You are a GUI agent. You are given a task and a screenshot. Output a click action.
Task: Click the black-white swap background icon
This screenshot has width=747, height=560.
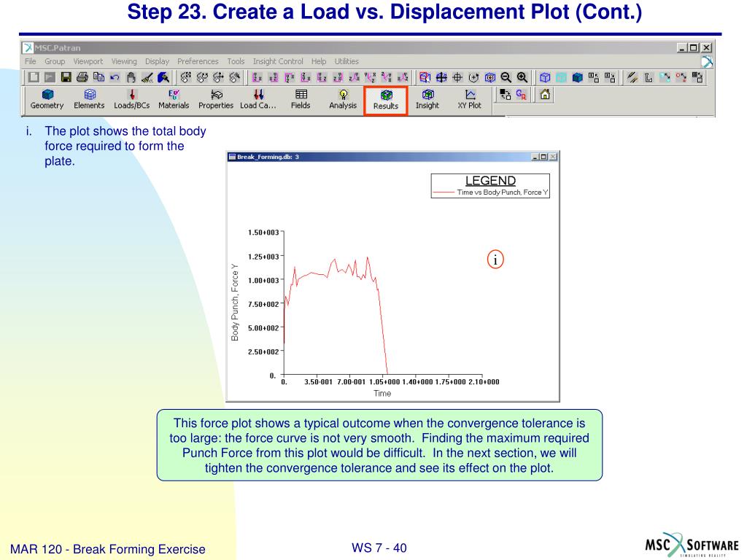tap(505, 94)
